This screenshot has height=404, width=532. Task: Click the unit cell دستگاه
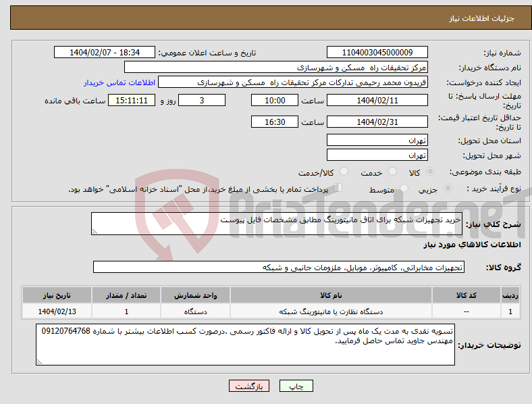tap(195, 311)
